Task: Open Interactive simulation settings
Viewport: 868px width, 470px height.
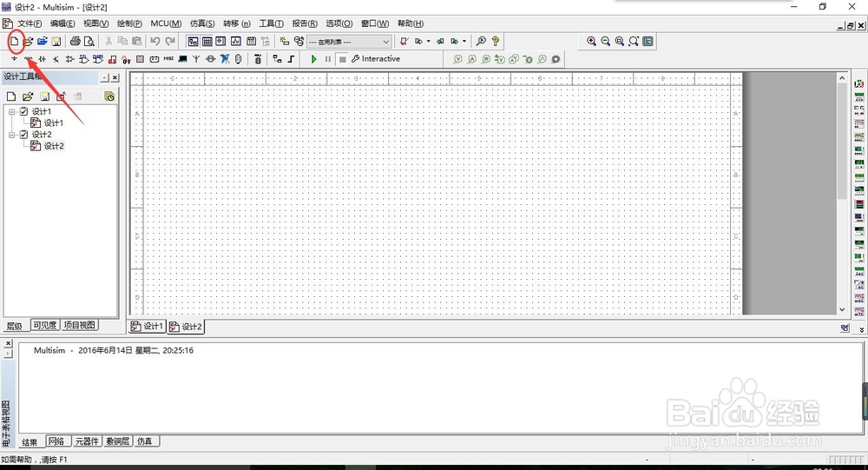Action: (x=376, y=59)
